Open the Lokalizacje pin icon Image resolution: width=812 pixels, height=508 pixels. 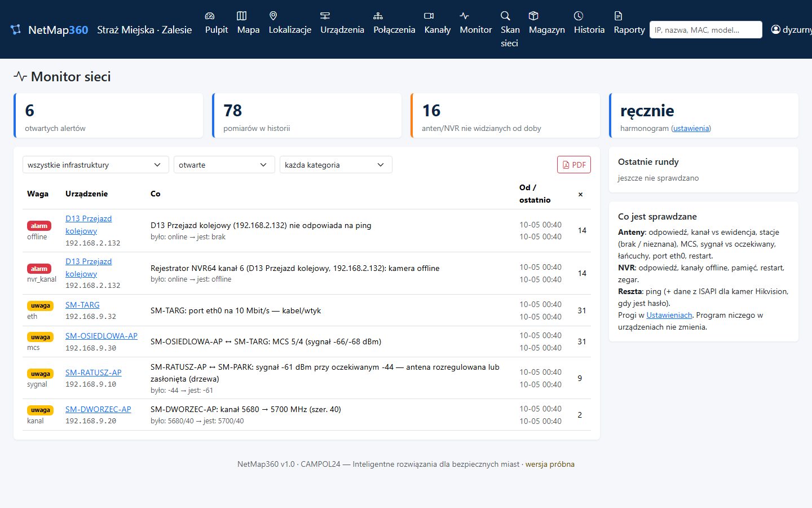(273, 16)
